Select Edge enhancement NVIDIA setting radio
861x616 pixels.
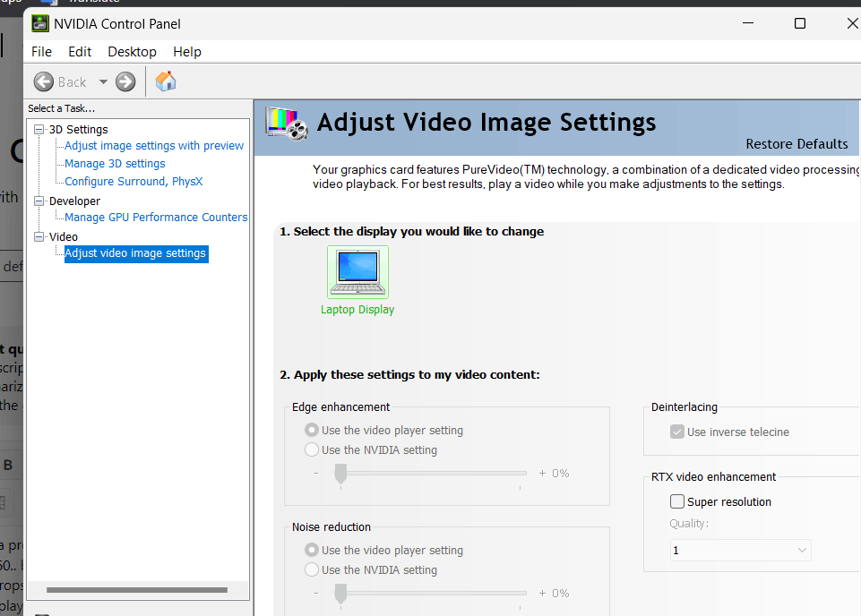(x=312, y=449)
